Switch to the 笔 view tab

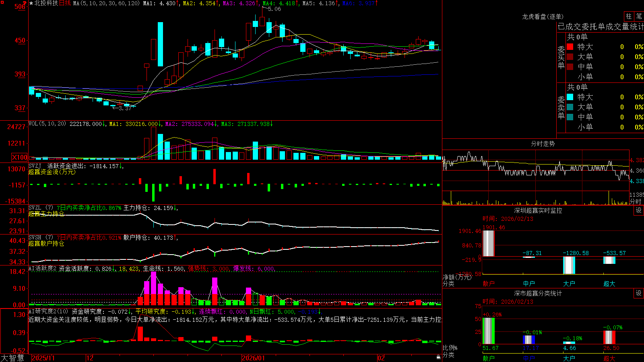click(639, 16)
